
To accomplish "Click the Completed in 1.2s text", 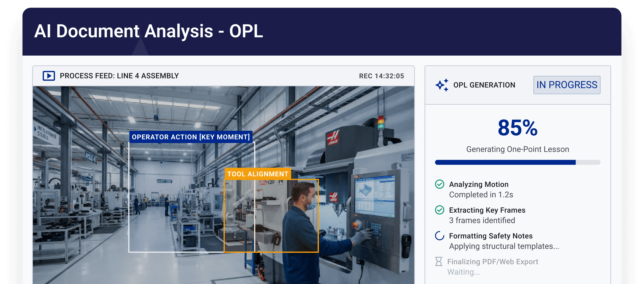I will (x=481, y=195).
